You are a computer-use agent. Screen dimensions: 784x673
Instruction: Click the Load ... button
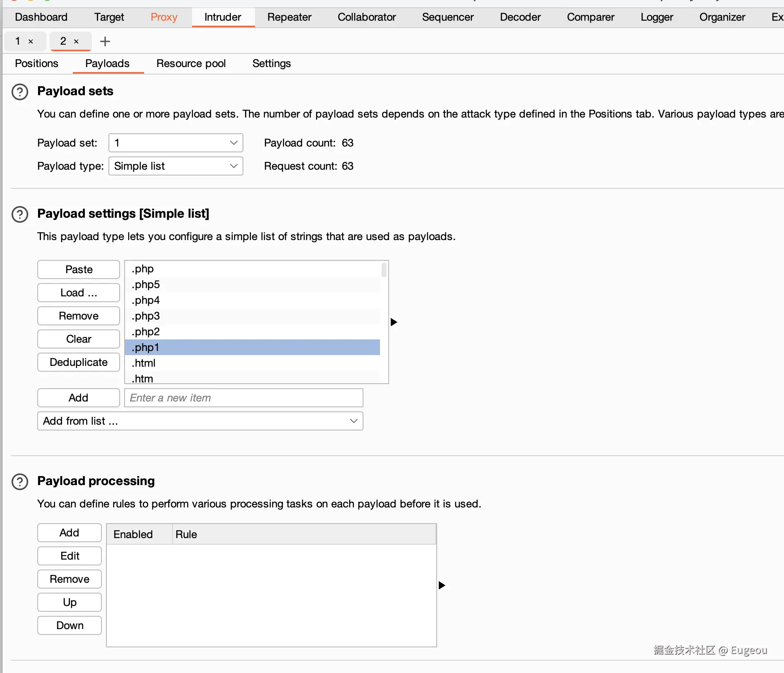79,293
